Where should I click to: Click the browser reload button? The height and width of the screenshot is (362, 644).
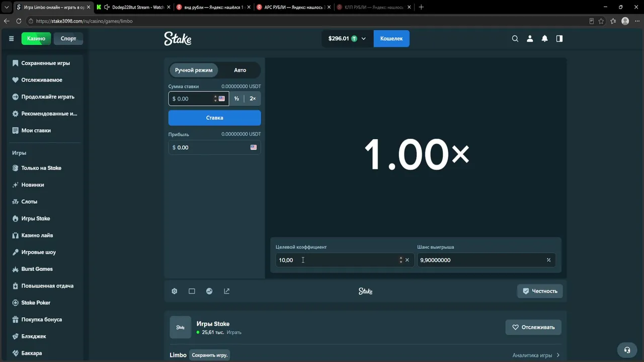[19, 21]
